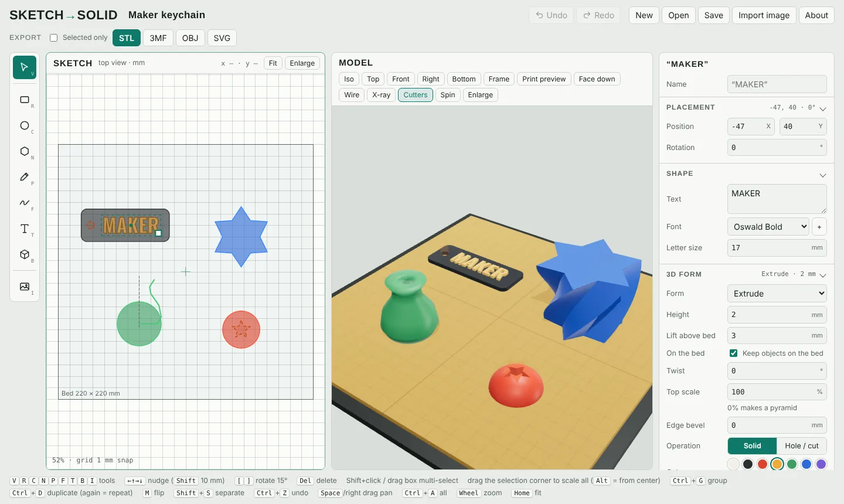Click the Redo button
Viewport: 844px width, 504px height.
[599, 15]
